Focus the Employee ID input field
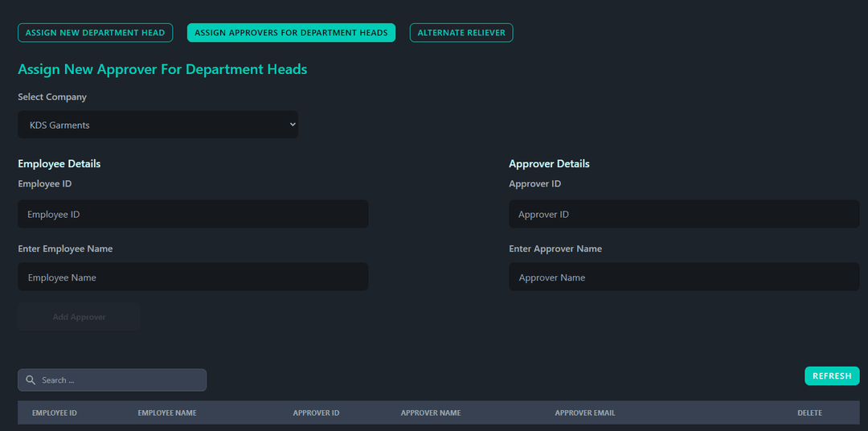The height and width of the screenshot is (431, 868). pos(193,215)
